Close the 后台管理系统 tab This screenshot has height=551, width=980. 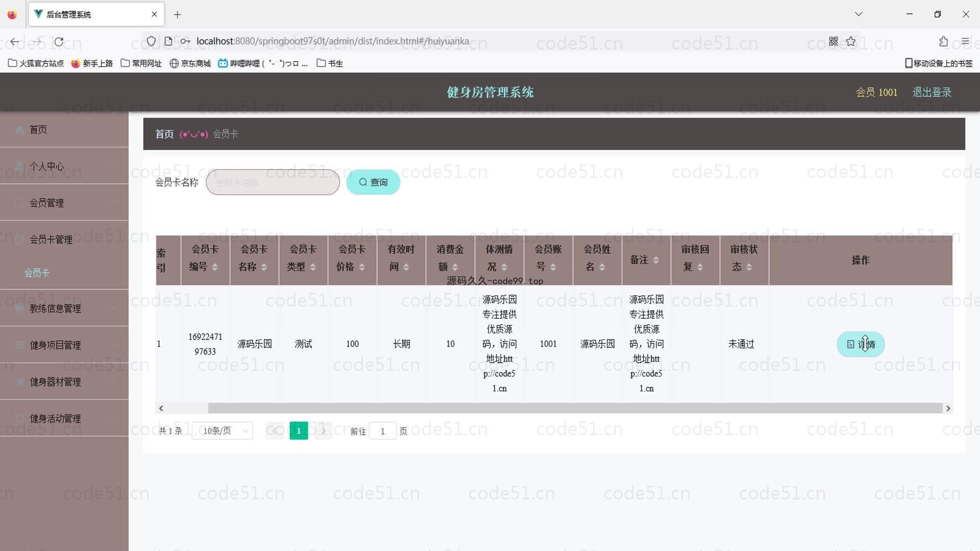click(154, 14)
